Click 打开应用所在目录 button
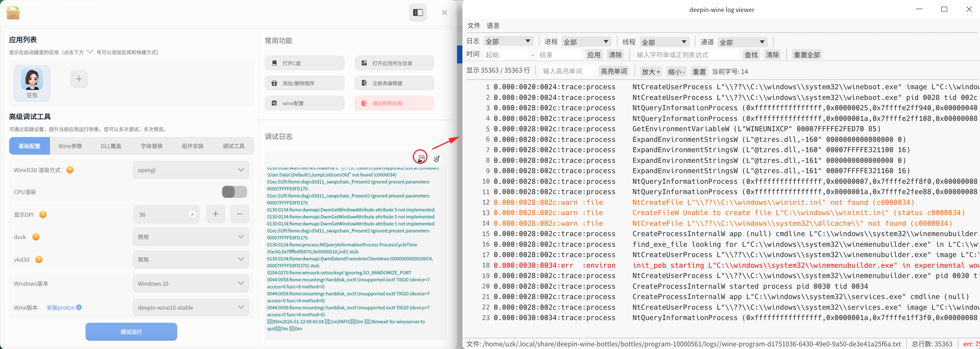This screenshot has height=349, width=980. coord(394,63)
